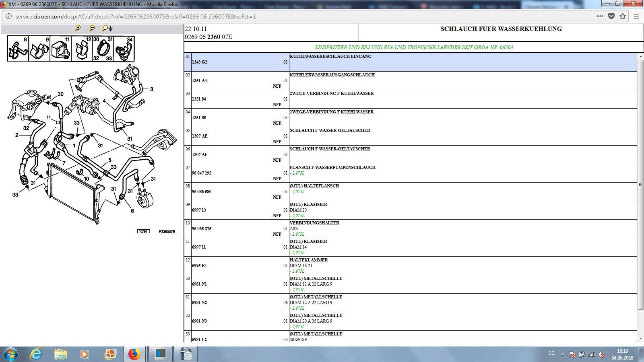
Task: Open the network signal tray icon
Action: (592, 354)
